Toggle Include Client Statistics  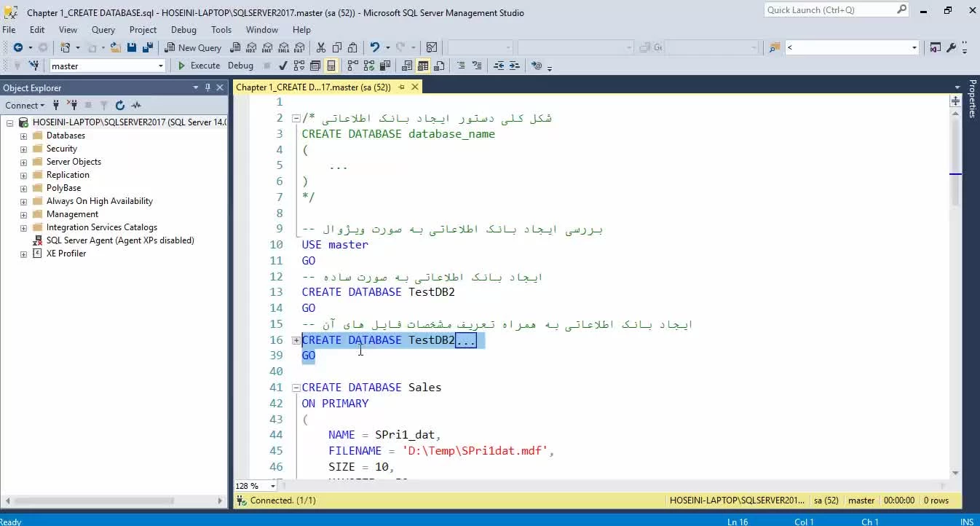(x=384, y=66)
